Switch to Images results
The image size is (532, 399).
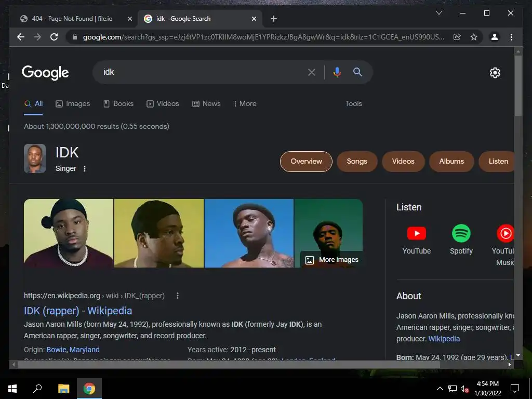[x=73, y=104]
